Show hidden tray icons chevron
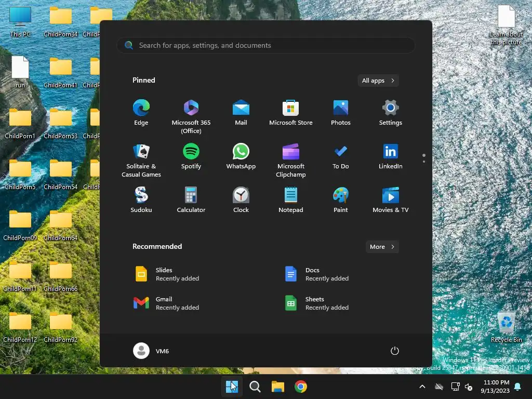 pos(422,387)
